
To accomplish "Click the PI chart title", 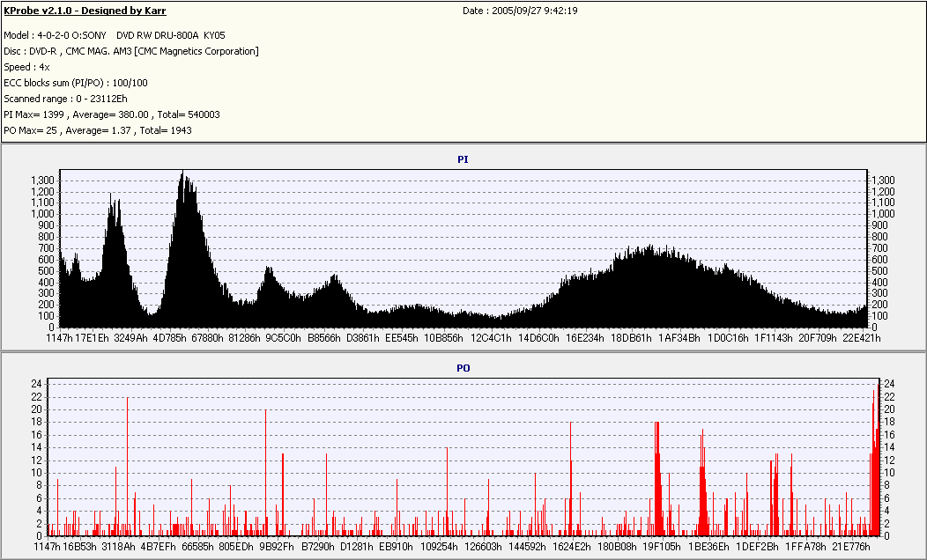I will point(463,159).
